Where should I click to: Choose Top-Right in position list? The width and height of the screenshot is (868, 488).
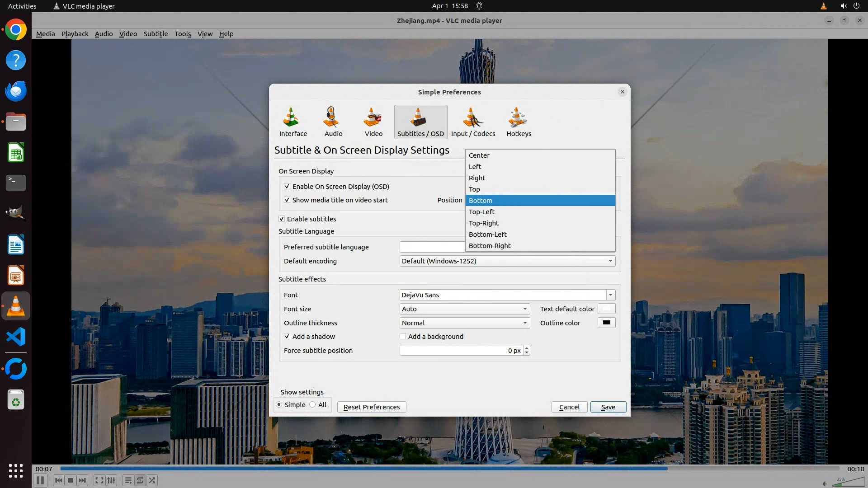click(484, 223)
